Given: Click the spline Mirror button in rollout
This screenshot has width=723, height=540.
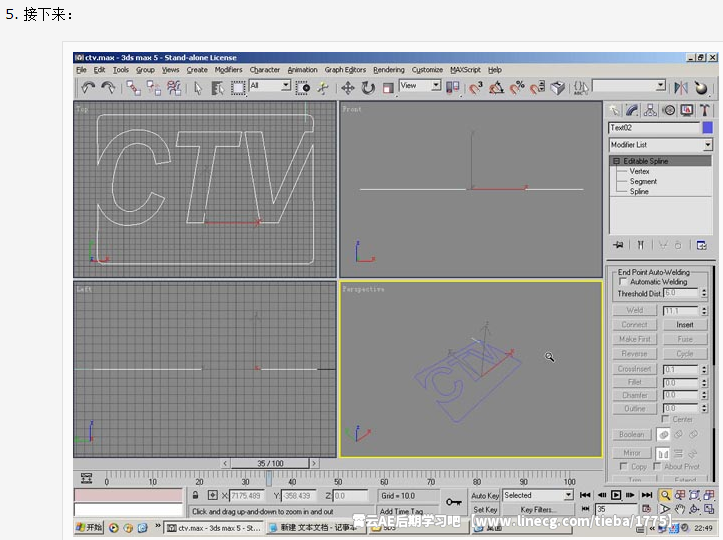Looking at the screenshot, I should [632, 453].
